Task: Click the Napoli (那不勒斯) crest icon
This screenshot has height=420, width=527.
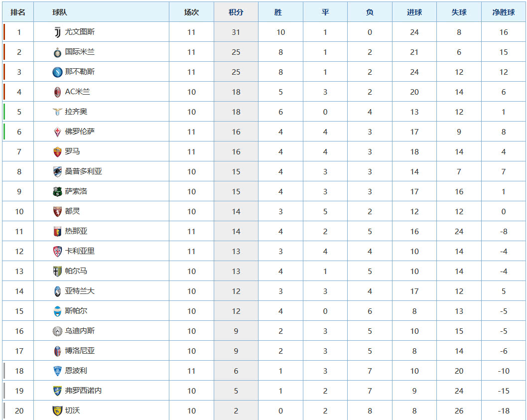Action: 57,72
